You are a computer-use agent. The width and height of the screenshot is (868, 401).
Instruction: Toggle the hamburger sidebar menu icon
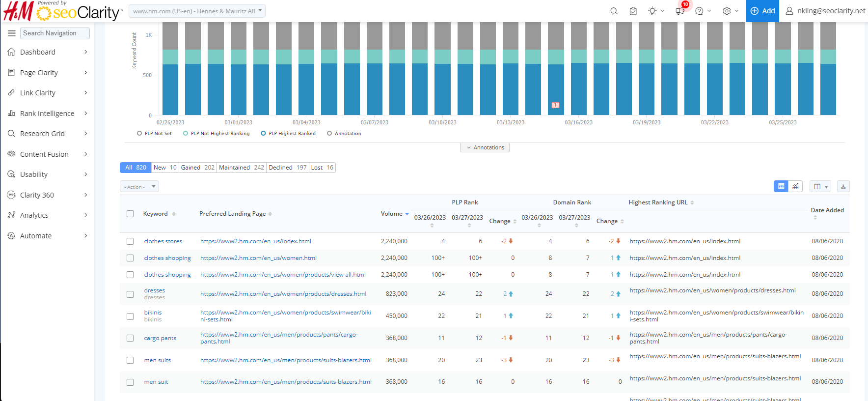pyautogui.click(x=11, y=33)
